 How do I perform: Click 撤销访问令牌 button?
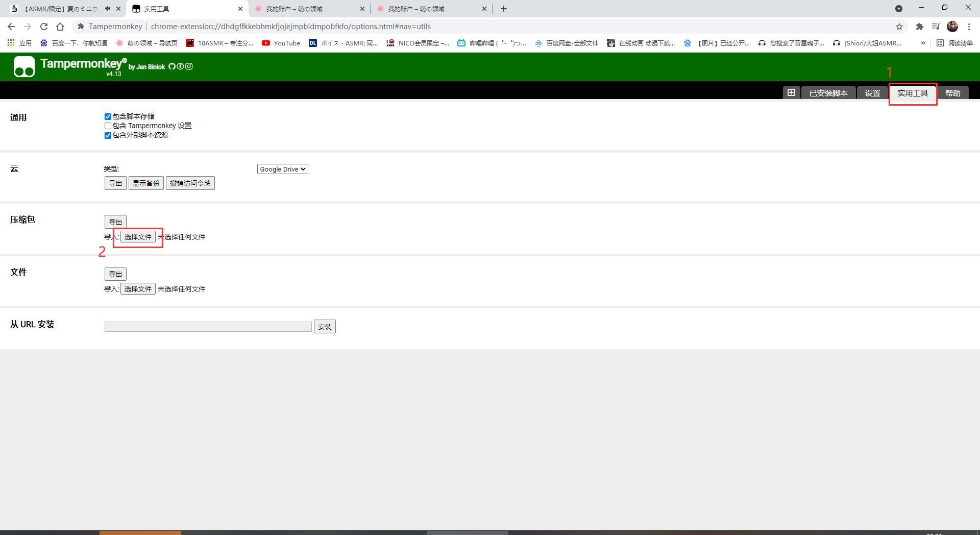[x=190, y=183]
